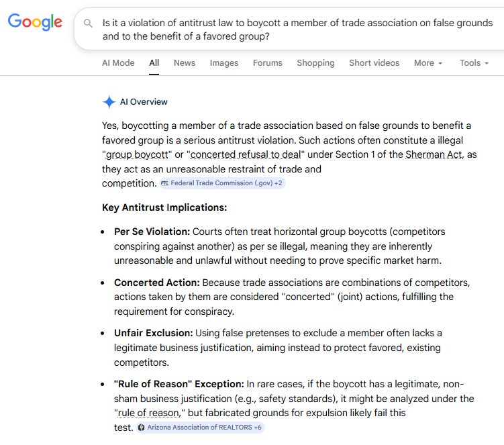Image resolution: width=504 pixels, height=445 pixels.
Task: Click the Arizona REALTORS source favicon
Action: 141,428
